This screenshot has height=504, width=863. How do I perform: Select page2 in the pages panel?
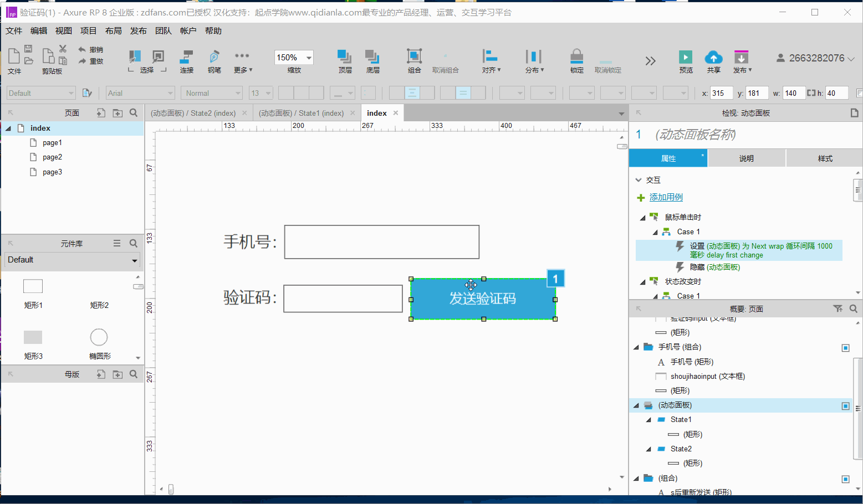53,157
